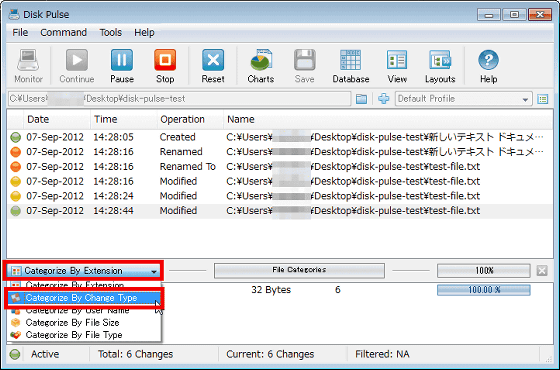Click the Save toolbar icon

(304, 66)
